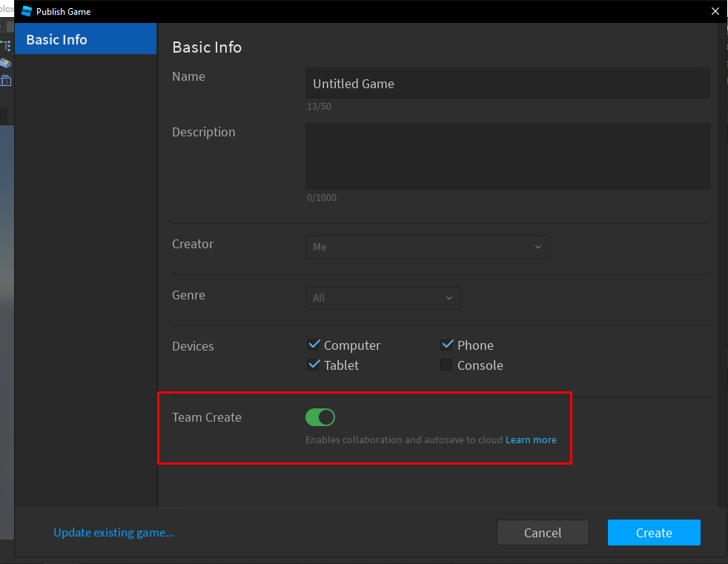The image size is (728, 564).
Task: Enable the Console device checkbox
Action: tap(446, 365)
